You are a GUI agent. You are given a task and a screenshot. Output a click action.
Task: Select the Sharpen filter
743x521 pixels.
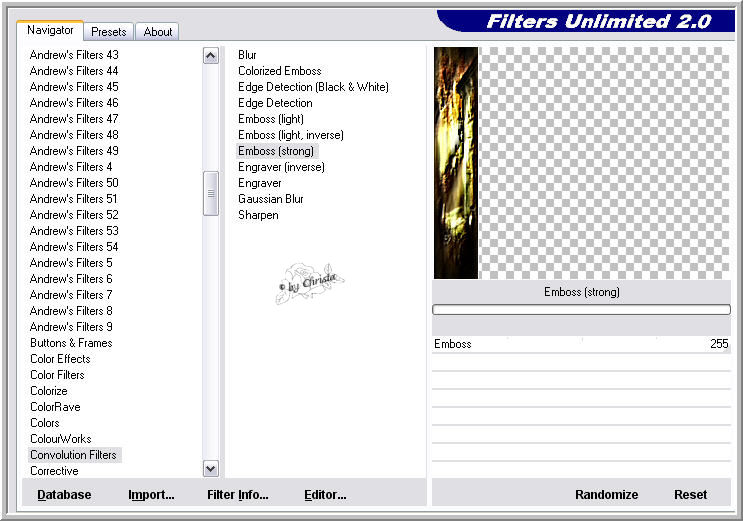click(x=258, y=215)
